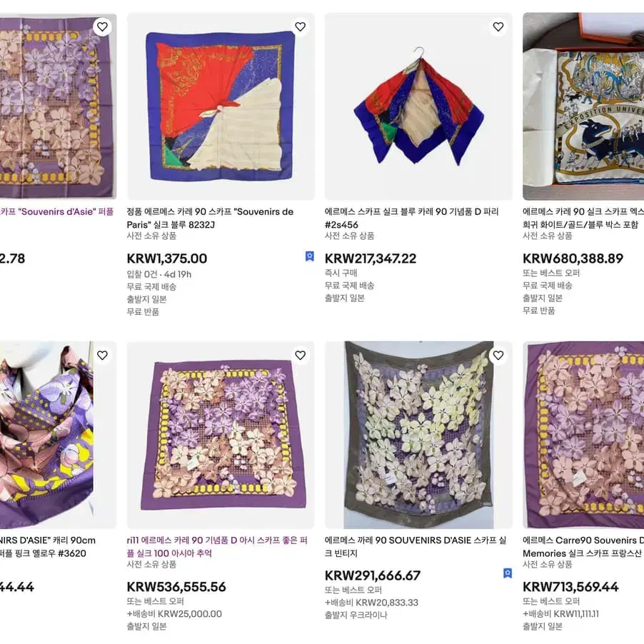The width and height of the screenshot is (644, 644).
Task: Favorite the Souvenirs de Paris blue scarf
Action: tap(301, 26)
